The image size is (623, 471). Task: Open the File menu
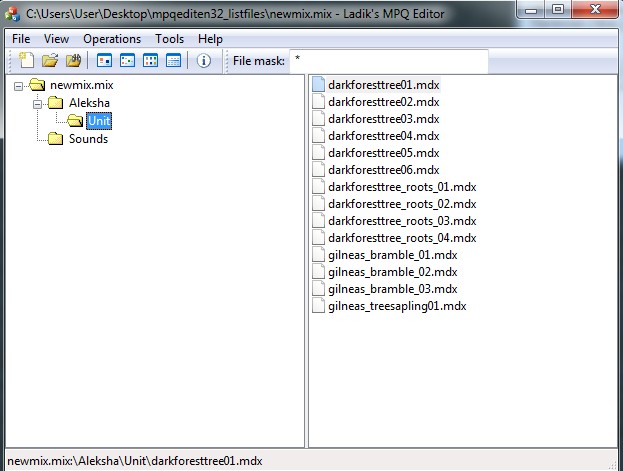coord(21,39)
